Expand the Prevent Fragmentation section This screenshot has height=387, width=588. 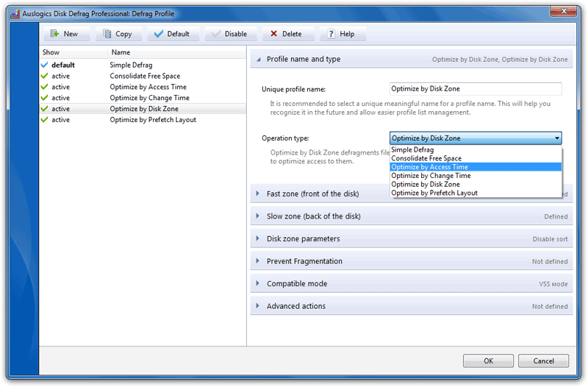(258, 261)
